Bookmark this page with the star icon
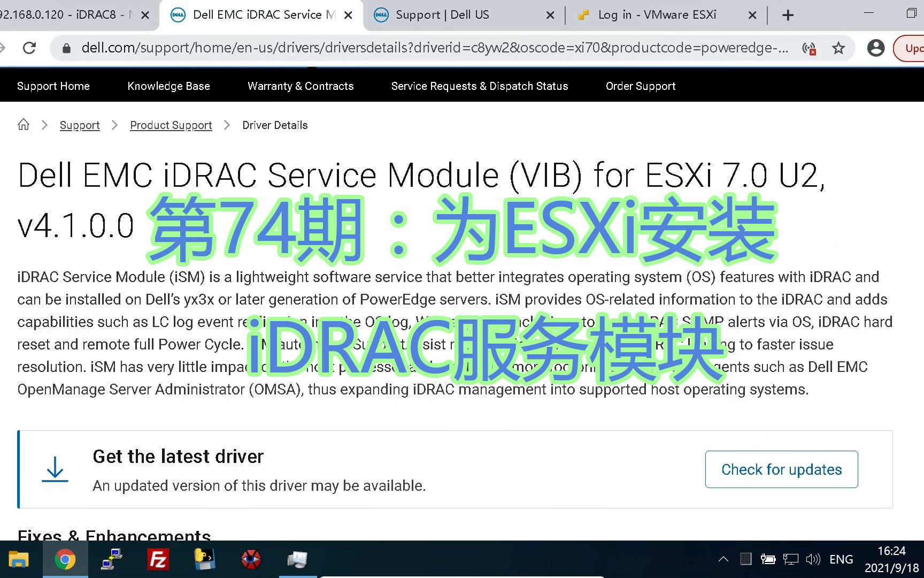The height and width of the screenshot is (578, 924). [838, 48]
